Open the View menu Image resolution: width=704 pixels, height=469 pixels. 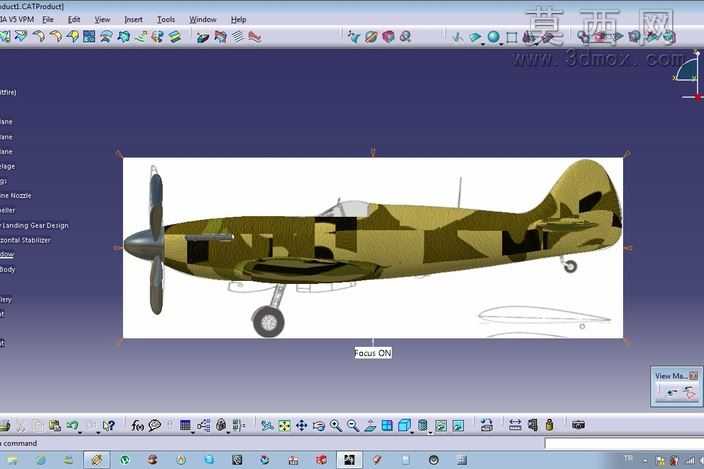click(x=102, y=20)
